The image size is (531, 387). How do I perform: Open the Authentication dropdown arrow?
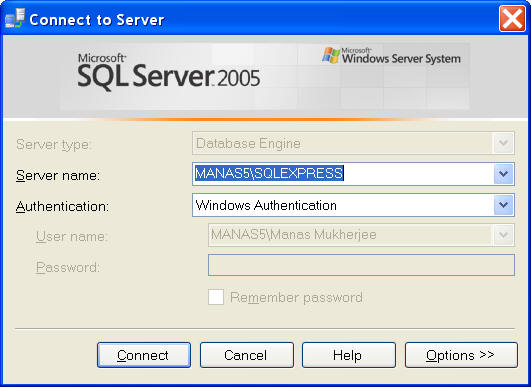pos(503,205)
